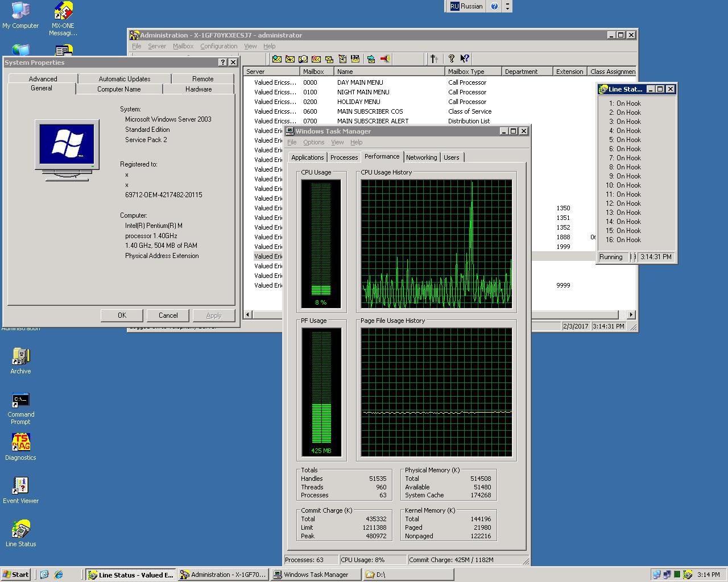Click line '16: On Hook' in Line Status

click(x=623, y=240)
